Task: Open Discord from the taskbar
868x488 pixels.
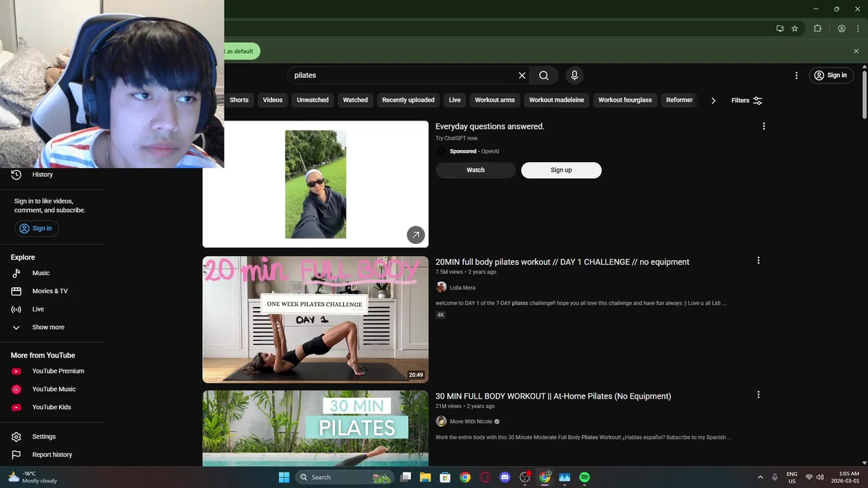Action: tap(505, 477)
